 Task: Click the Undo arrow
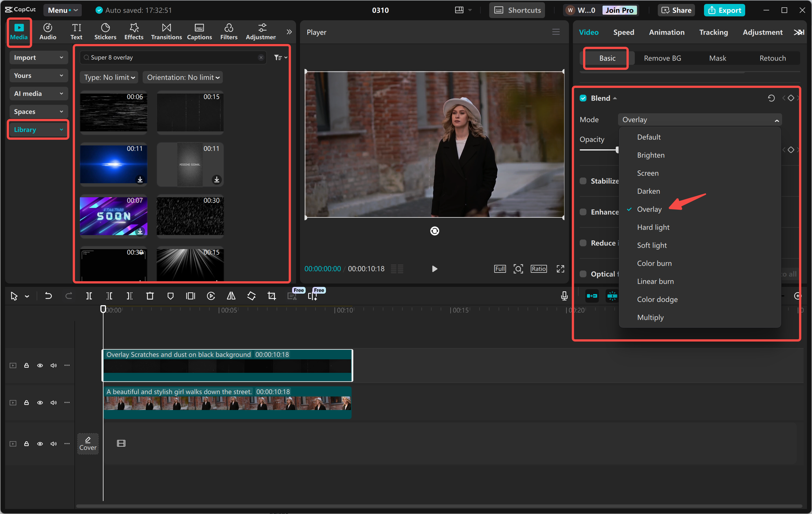point(48,296)
